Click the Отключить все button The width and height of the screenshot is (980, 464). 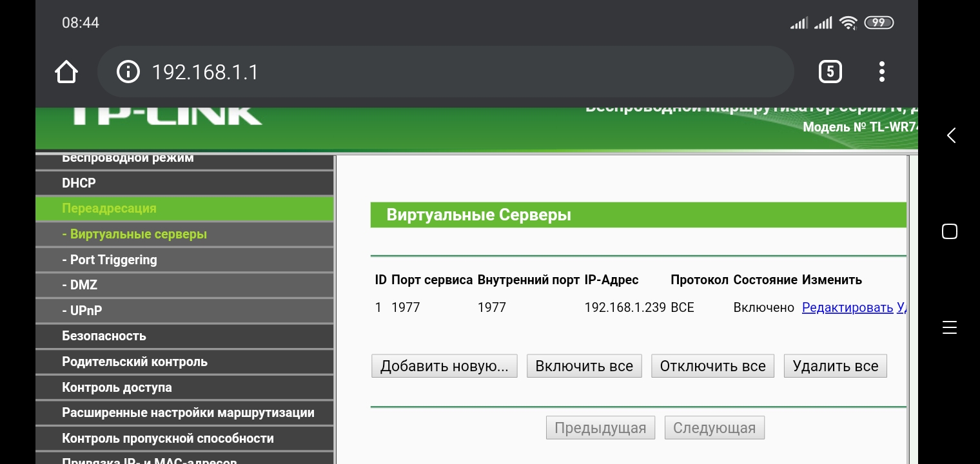[x=712, y=366]
